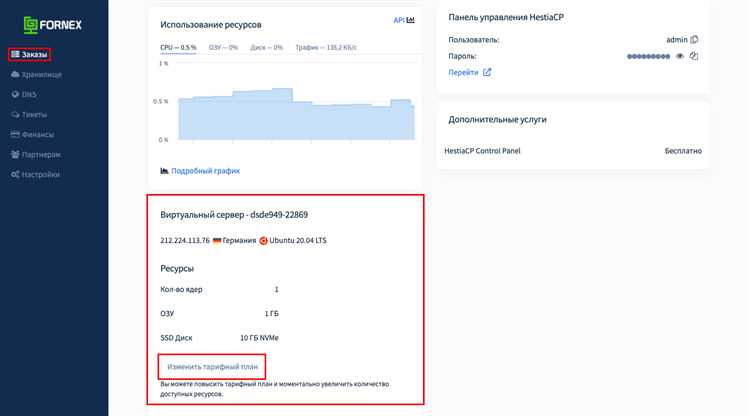Click the 1 ГБ ОЗУ value
Viewport: 750px width, 416px height.
tap(271, 314)
